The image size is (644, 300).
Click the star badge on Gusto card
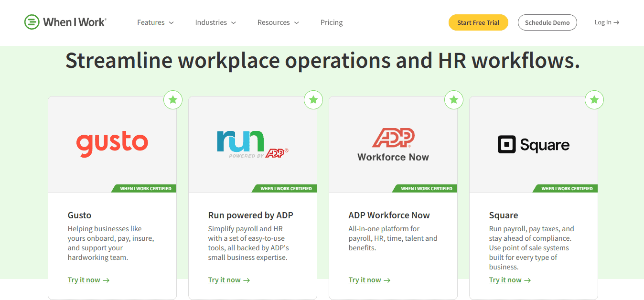click(x=173, y=100)
